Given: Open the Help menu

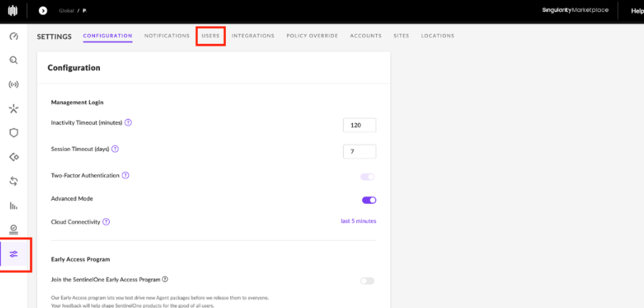Looking at the screenshot, I should click(x=638, y=11).
